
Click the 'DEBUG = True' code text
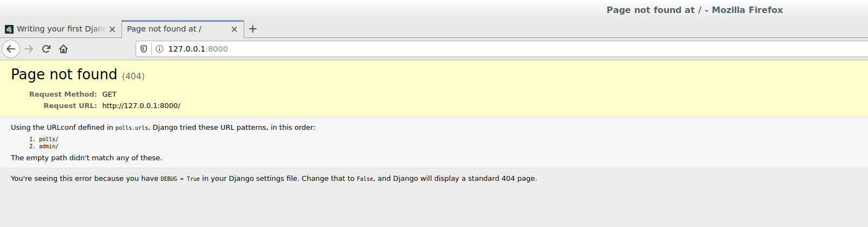click(180, 179)
